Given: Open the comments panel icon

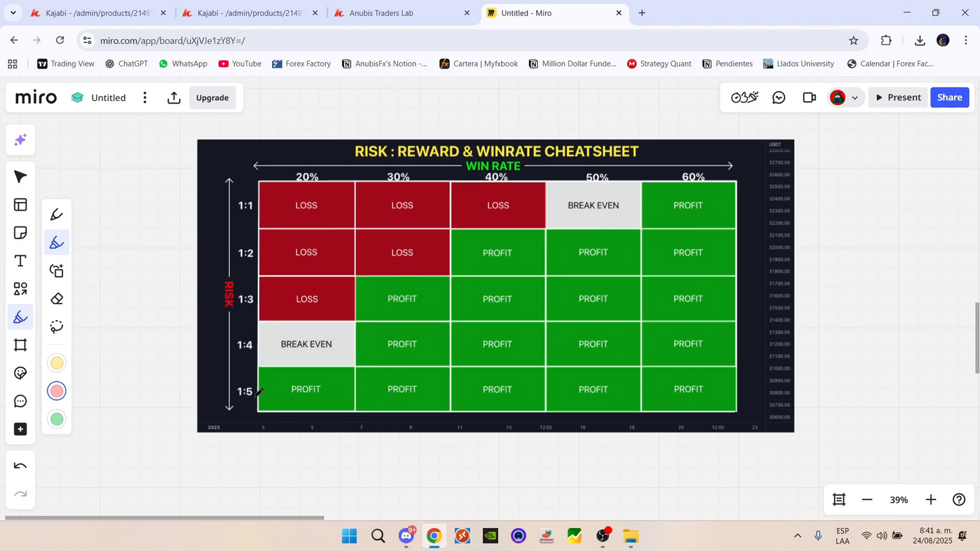Looking at the screenshot, I should 779,98.
